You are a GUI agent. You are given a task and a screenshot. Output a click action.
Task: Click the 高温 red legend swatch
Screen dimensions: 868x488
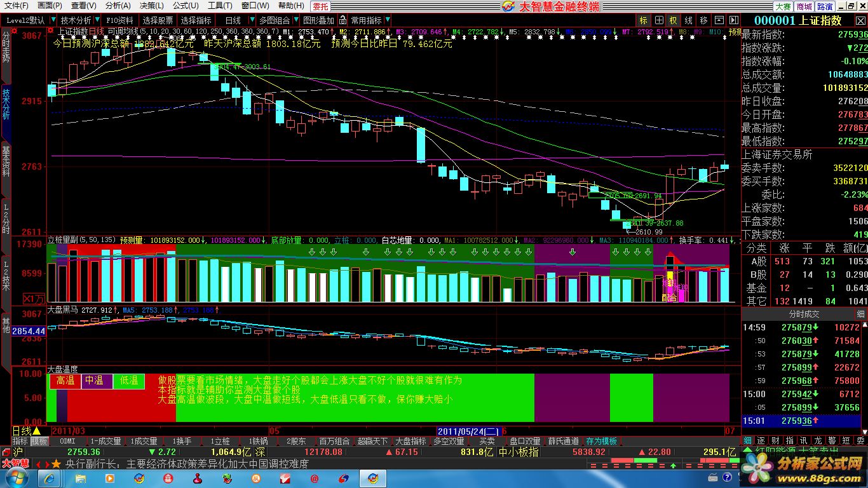click(65, 381)
